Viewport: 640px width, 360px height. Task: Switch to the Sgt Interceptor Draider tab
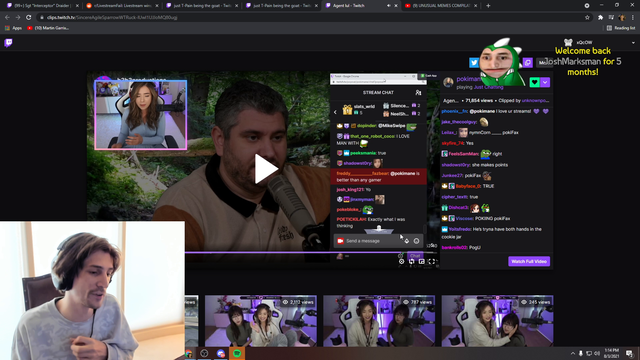(42, 6)
